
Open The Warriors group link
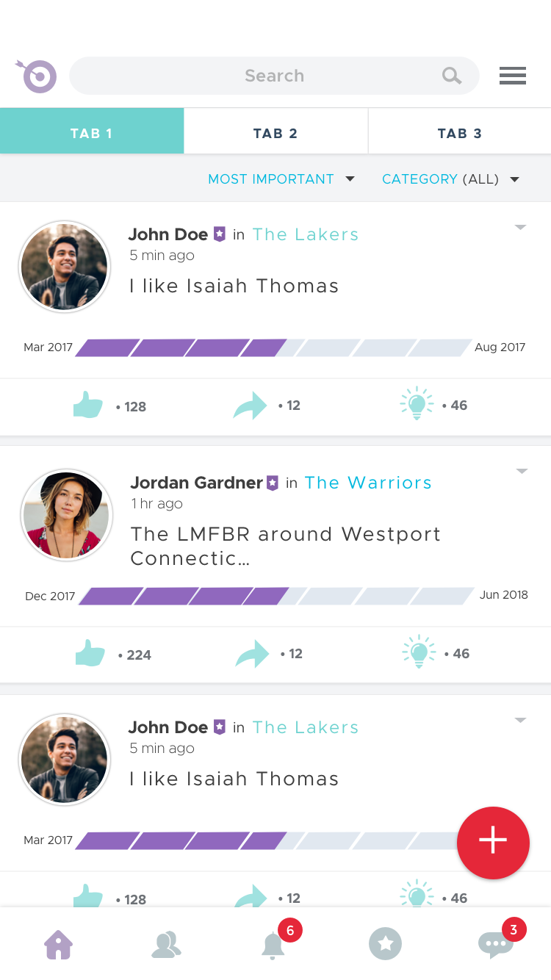coord(368,483)
